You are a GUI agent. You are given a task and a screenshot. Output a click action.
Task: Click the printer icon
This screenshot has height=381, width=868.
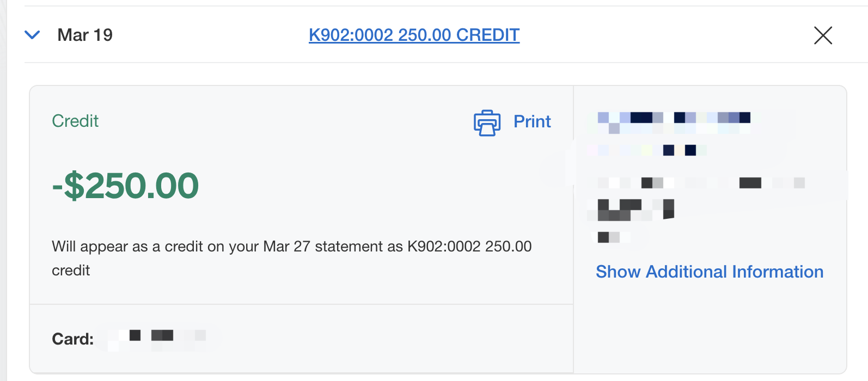(487, 122)
